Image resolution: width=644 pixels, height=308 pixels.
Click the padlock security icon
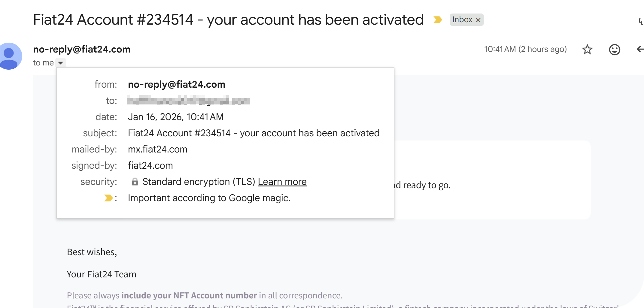[x=135, y=182]
